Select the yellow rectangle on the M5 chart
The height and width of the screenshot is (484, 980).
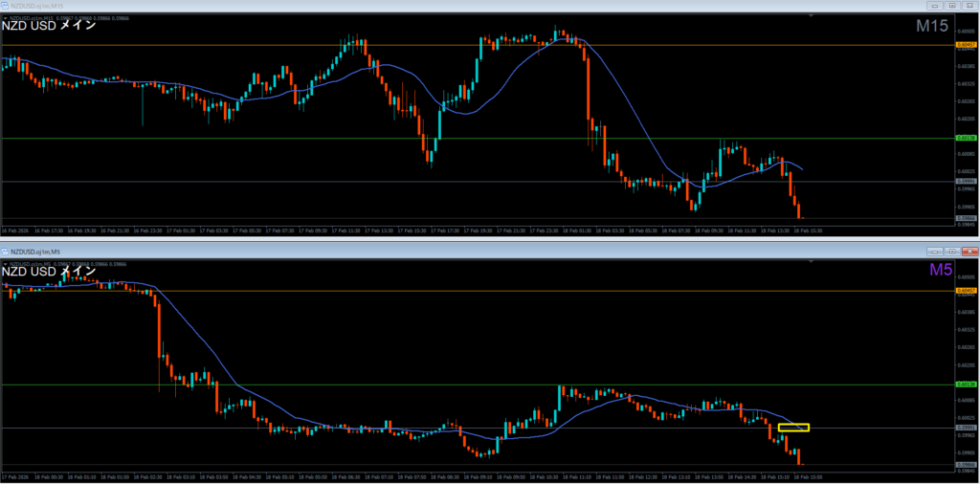pos(793,427)
